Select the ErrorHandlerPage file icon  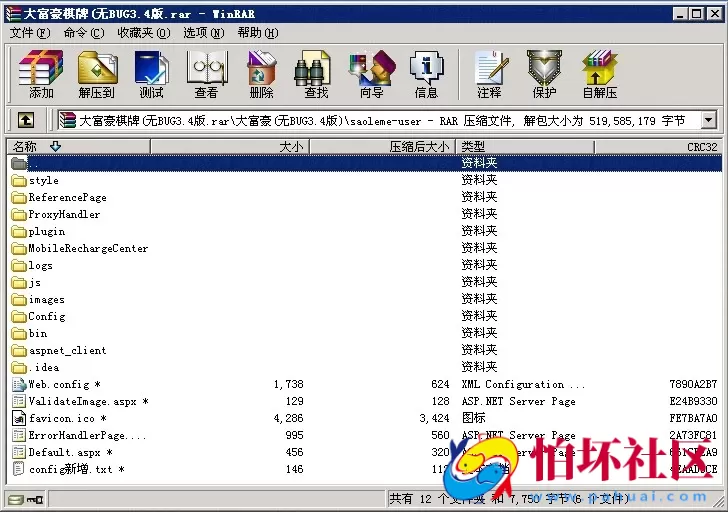click(x=19, y=435)
